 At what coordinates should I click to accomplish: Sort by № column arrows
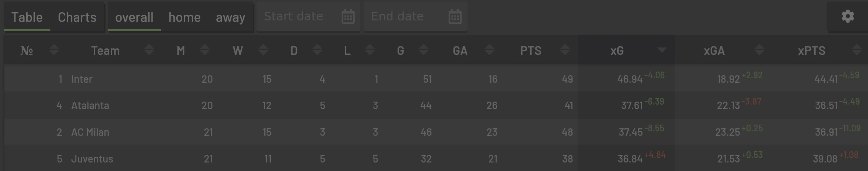[54, 50]
